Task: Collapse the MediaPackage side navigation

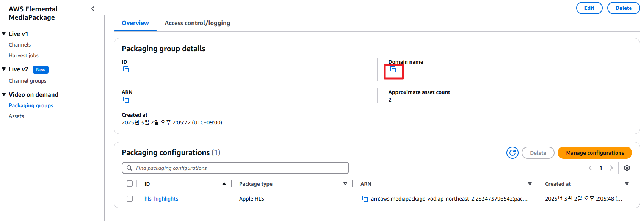Action: click(93, 9)
